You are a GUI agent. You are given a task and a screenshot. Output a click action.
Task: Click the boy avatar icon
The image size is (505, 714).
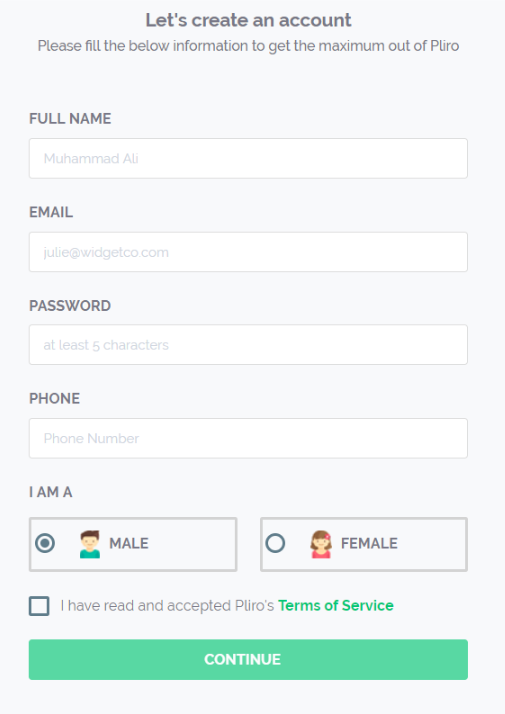pyautogui.click(x=90, y=544)
